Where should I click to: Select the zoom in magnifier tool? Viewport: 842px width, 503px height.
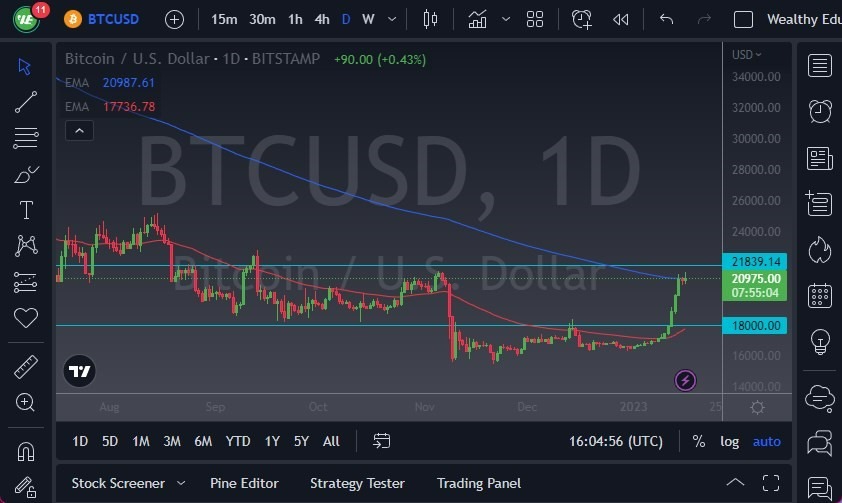coord(25,402)
